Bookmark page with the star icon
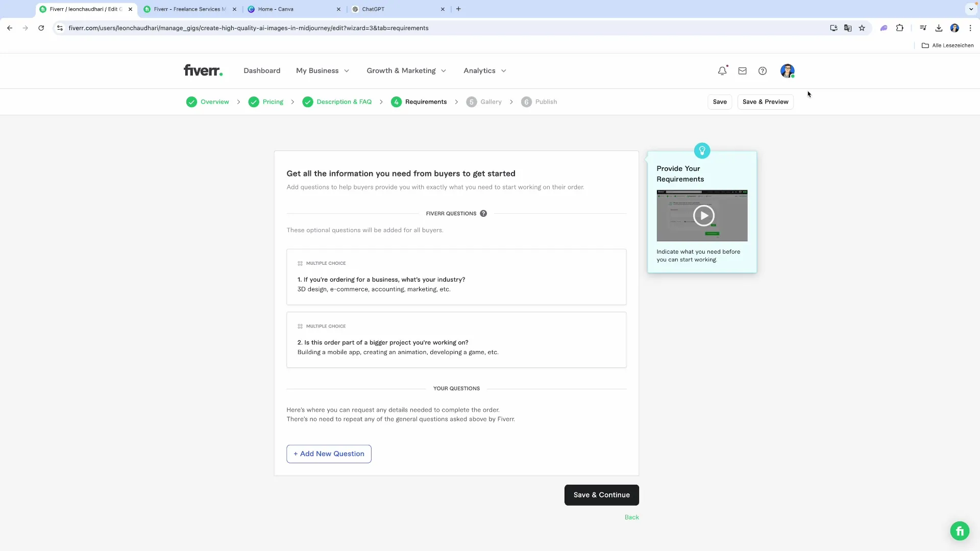Viewport: 980px width, 551px height. (x=862, y=28)
